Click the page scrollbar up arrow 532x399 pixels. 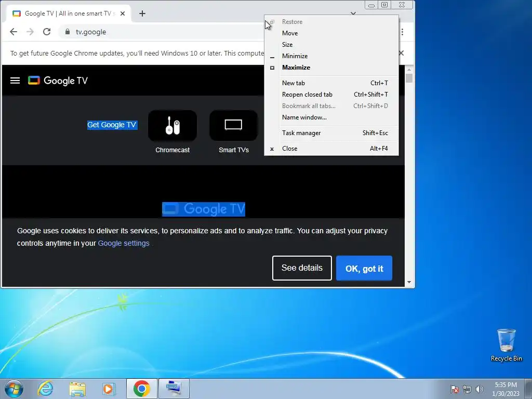pos(409,69)
